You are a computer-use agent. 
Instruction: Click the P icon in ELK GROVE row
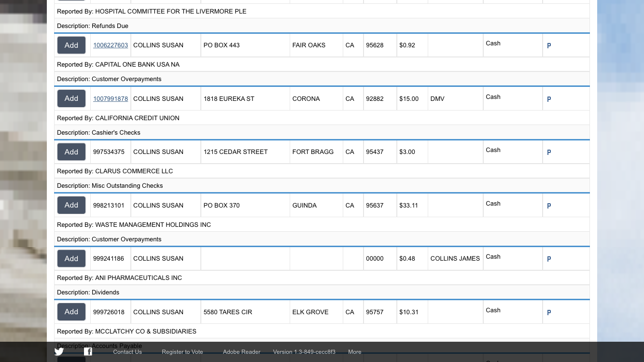[549, 312]
